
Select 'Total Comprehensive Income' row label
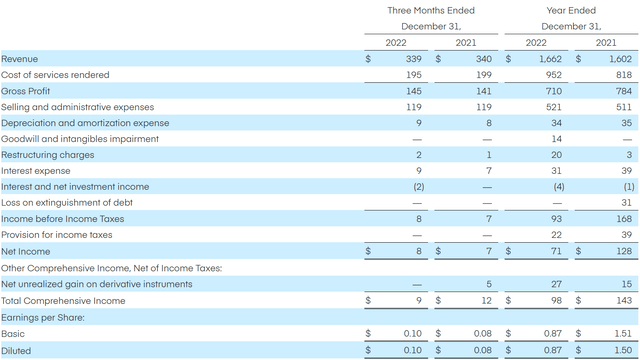point(63,301)
